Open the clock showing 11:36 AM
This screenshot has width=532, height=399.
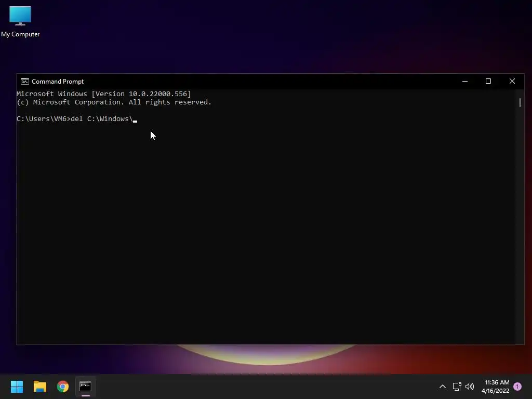[x=495, y=387]
